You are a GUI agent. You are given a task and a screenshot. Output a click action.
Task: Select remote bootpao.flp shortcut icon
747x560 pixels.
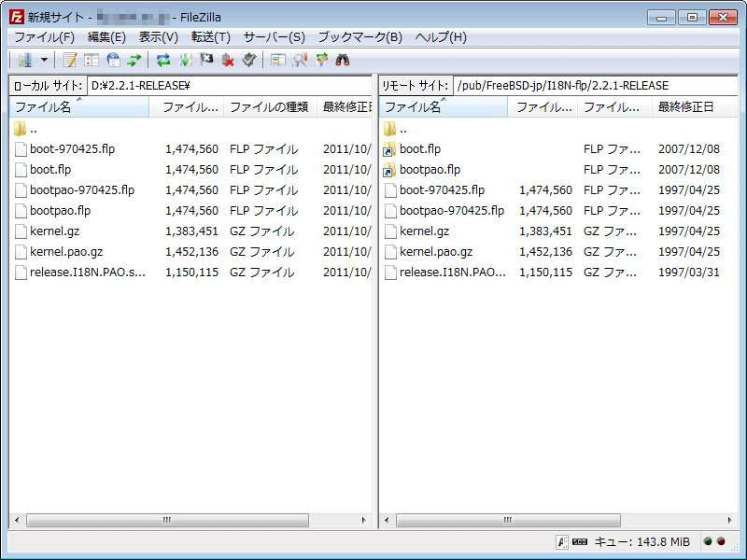click(x=389, y=170)
